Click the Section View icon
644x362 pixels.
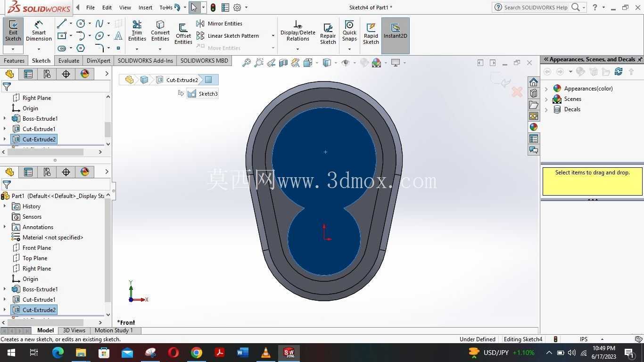coord(283,63)
